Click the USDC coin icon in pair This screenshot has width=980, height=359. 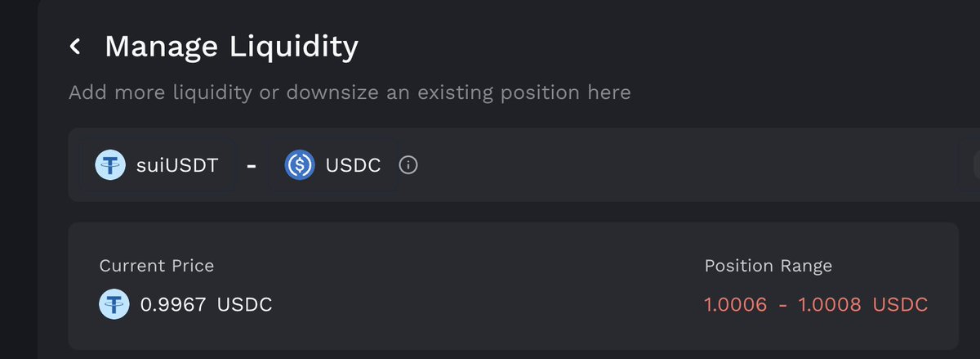(x=300, y=165)
